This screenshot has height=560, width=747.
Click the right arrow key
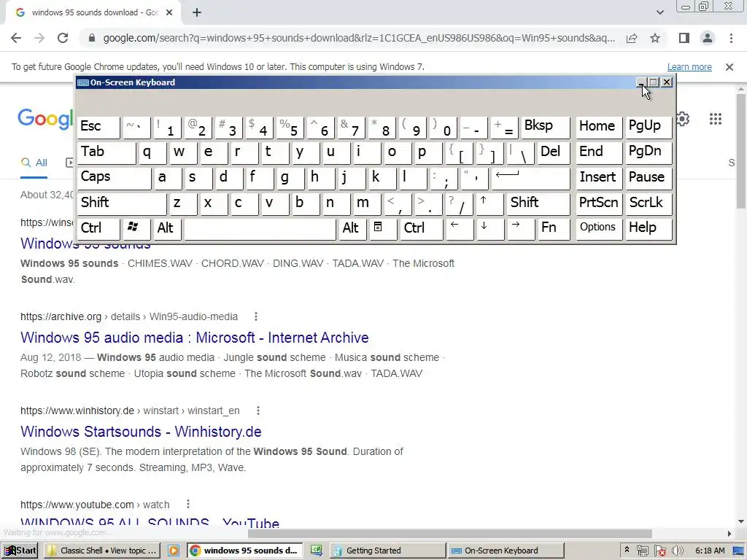point(521,228)
